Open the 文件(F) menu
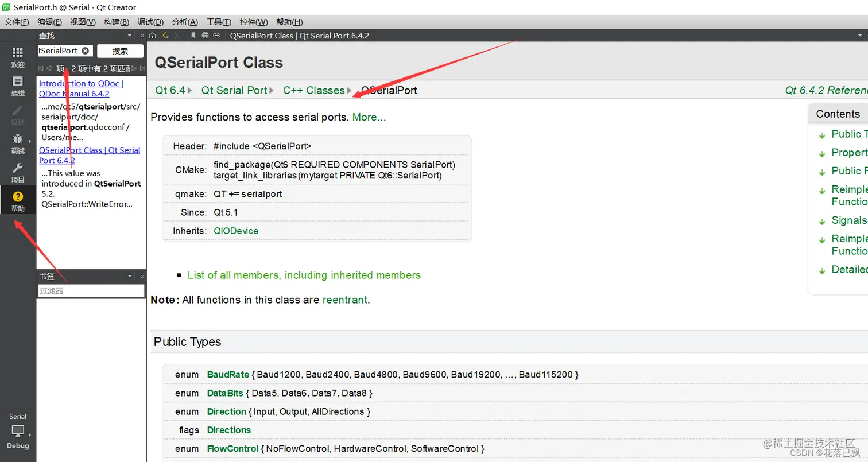868x462 pixels. pyautogui.click(x=17, y=22)
